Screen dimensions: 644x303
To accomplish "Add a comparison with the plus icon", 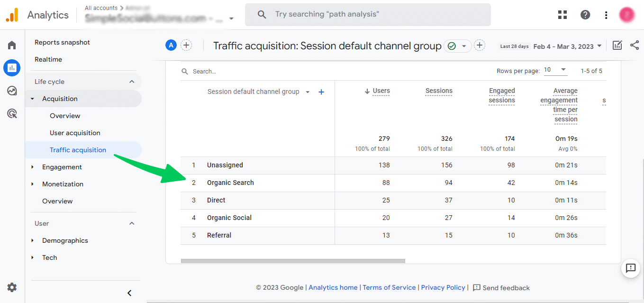I will 186,45.
